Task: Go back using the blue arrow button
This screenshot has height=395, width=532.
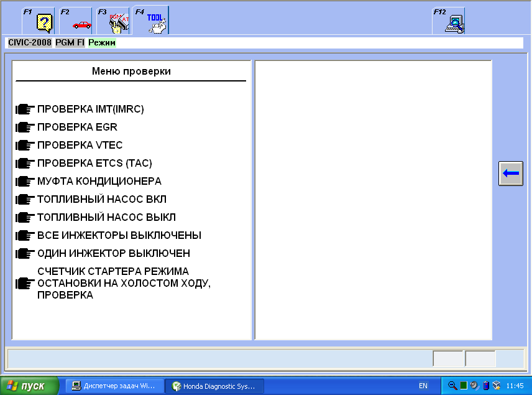Action: [511, 174]
